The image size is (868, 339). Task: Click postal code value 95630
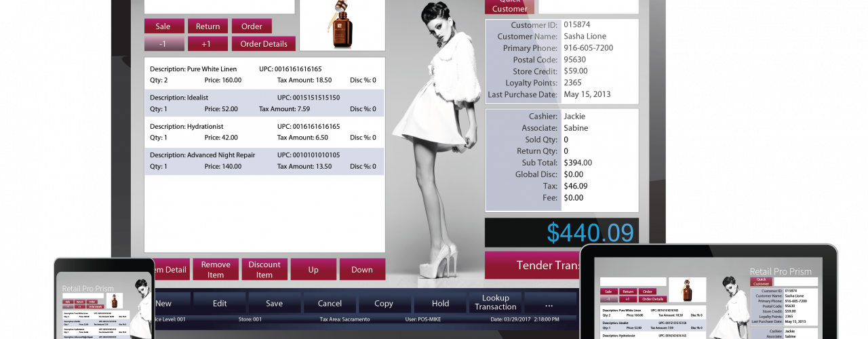click(x=575, y=60)
